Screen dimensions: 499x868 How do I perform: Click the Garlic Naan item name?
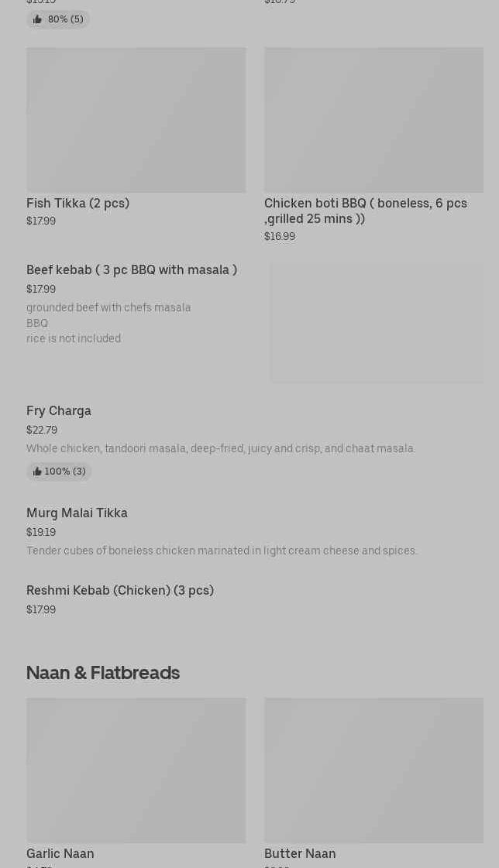pos(60,853)
